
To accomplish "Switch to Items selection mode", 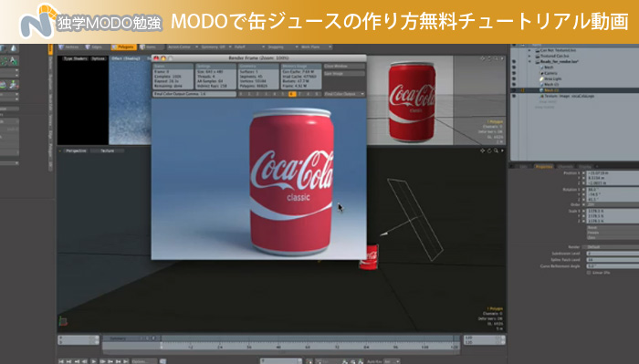I will pos(150,47).
